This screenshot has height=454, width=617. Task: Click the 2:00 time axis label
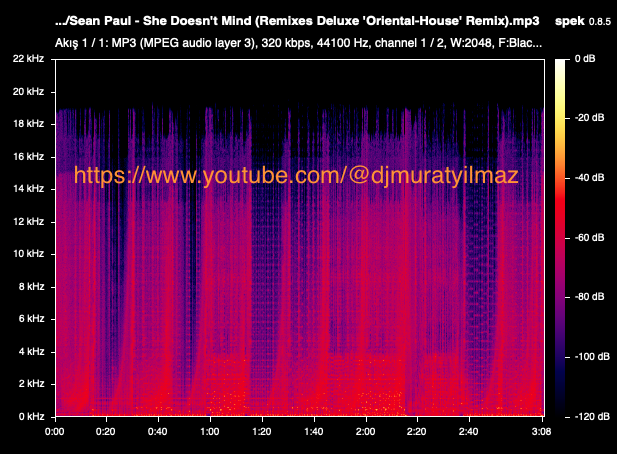coord(366,432)
